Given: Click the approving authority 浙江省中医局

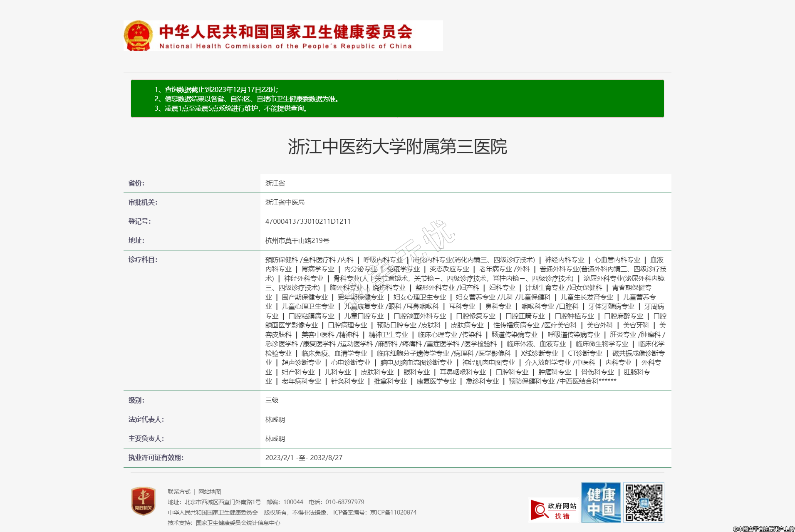Looking at the screenshot, I should coord(285,202).
